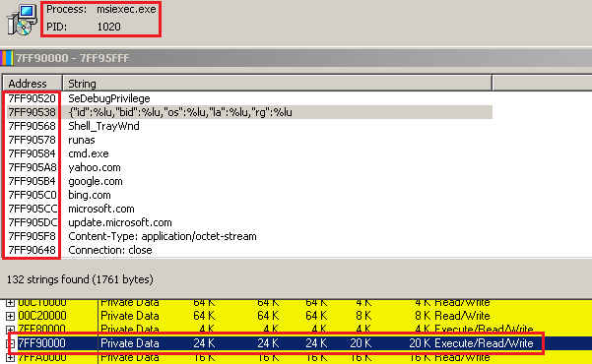The image size is (592, 364).
Task: Click the PID 1020 value
Action: pyautogui.click(x=109, y=27)
